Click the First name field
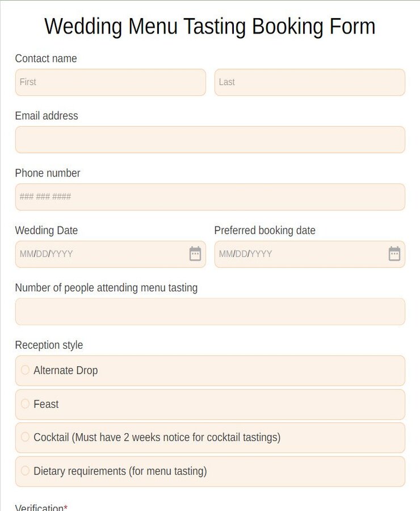 tap(110, 82)
